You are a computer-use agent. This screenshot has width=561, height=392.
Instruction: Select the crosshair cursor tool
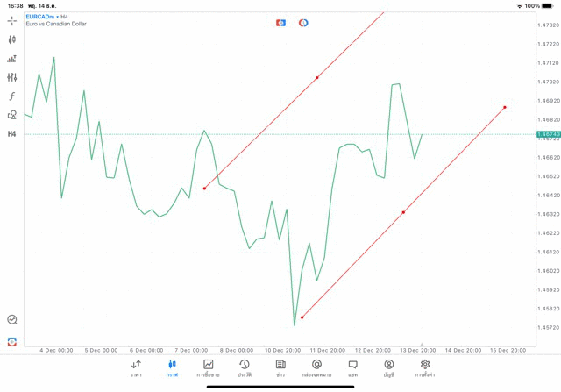[12, 20]
